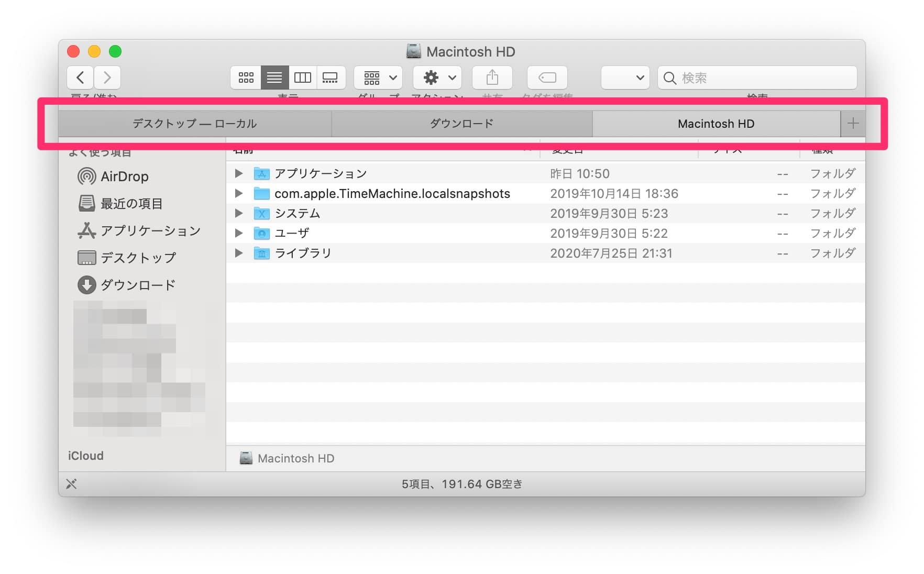Click the disk icon in path bar

pos(246,458)
